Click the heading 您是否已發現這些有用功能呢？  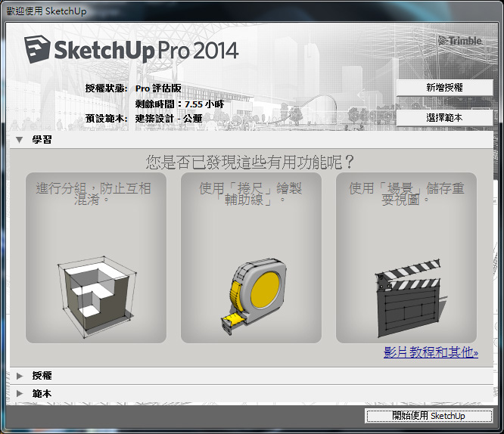250,162
